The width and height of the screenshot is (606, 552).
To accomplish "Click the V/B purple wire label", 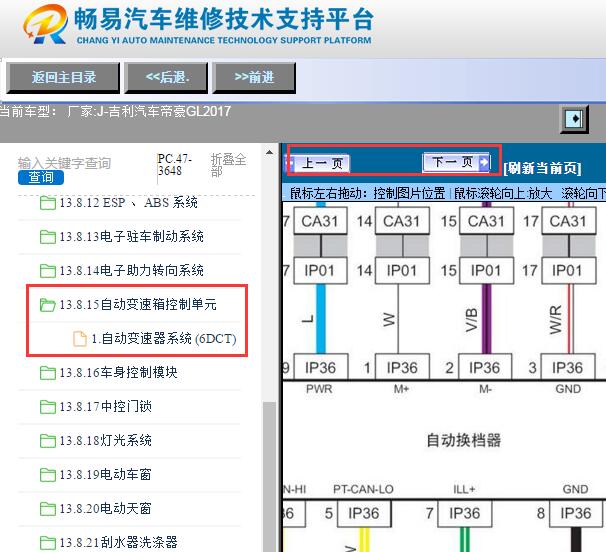I will (471, 320).
